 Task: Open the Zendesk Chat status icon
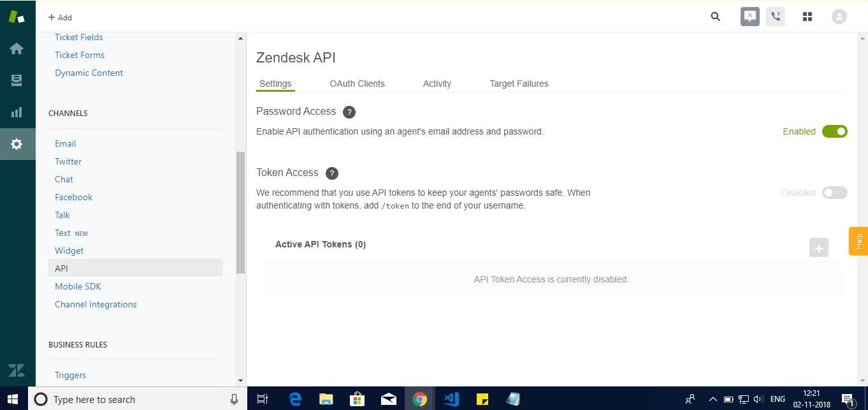click(750, 17)
